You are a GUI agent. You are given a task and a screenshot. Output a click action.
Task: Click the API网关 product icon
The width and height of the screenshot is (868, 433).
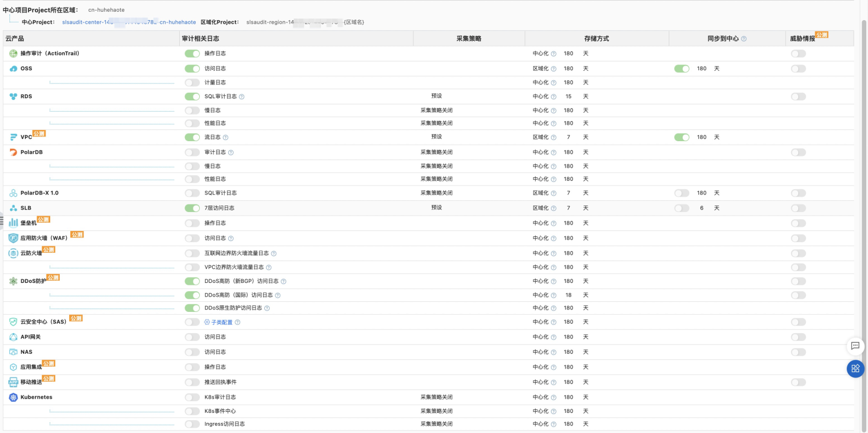14,337
